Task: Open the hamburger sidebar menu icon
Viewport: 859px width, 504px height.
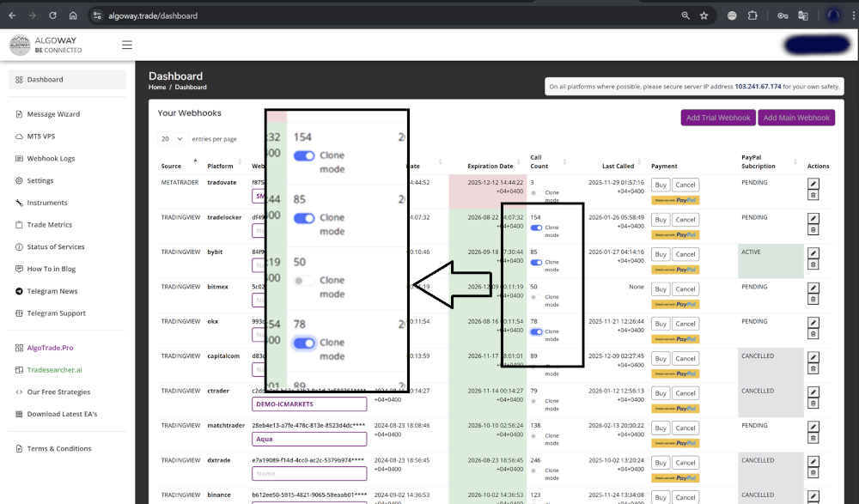Action: (x=127, y=46)
